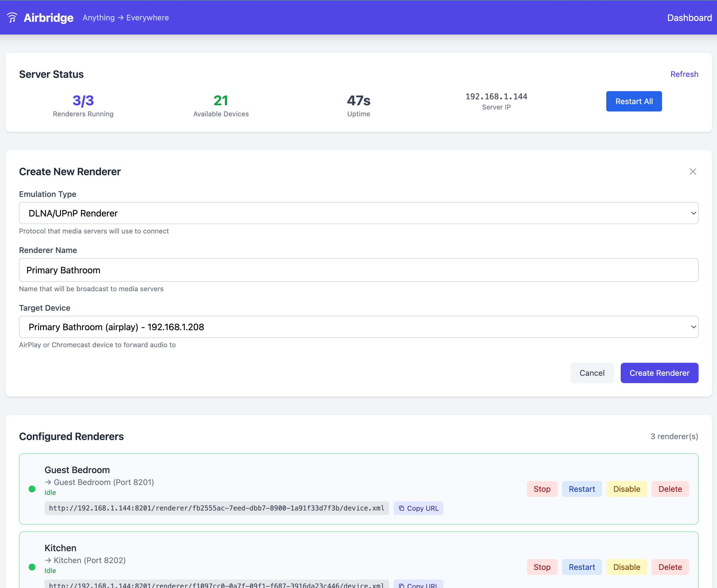Viewport: 717px width, 588px height.
Task: Click the Create Renderer button
Action: [659, 373]
